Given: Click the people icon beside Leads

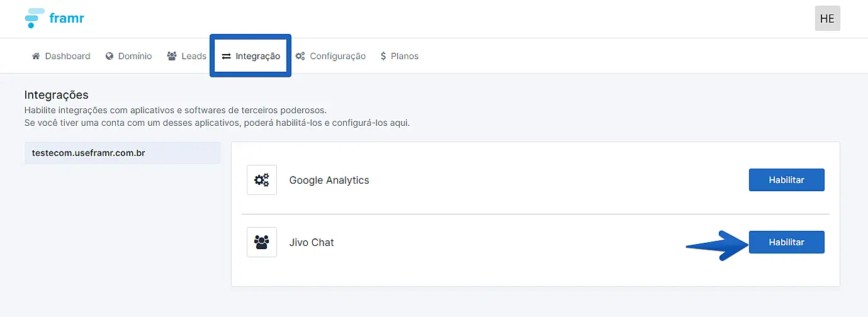Looking at the screenshot, I should click(x=172, y=56).
